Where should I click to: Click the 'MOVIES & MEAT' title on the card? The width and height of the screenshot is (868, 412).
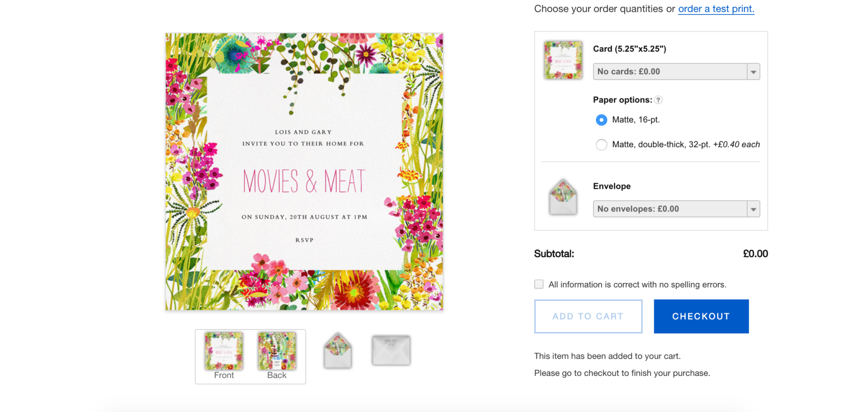[304, 181]
